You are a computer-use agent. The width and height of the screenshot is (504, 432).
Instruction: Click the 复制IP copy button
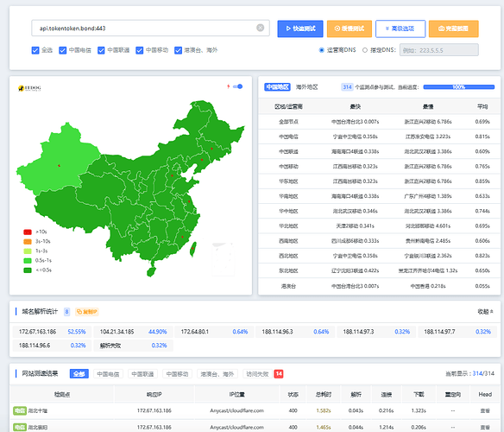(87, 312)
